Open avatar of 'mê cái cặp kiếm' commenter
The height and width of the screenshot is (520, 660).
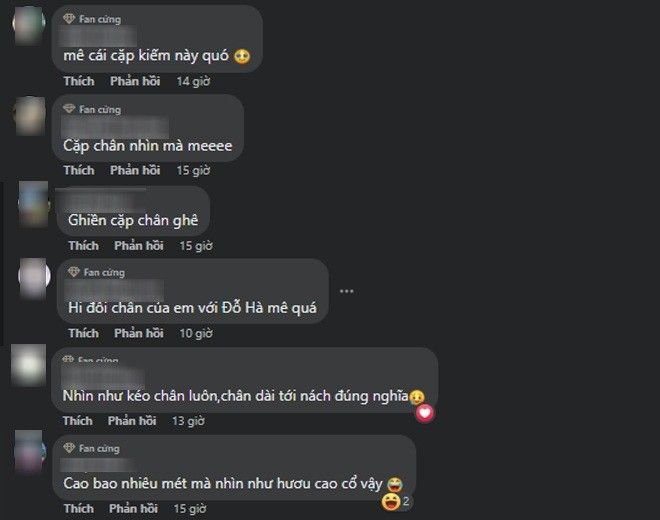[x=29, y=24]
